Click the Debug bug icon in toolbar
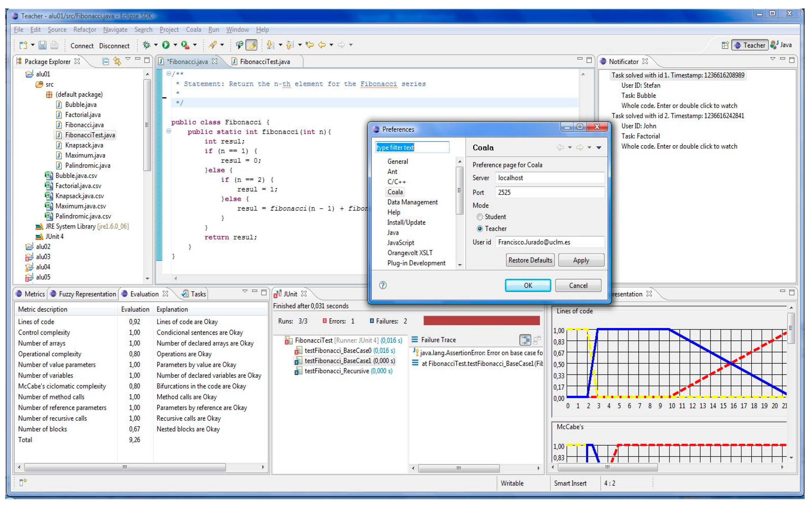The width and height of the screenshot is (812, 509). 146,45
